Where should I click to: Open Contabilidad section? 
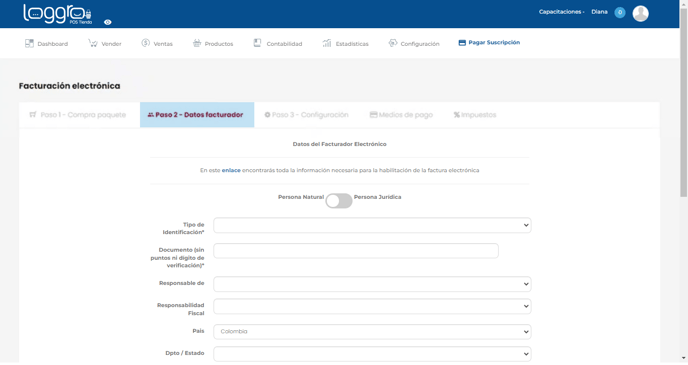click(278, 43)
